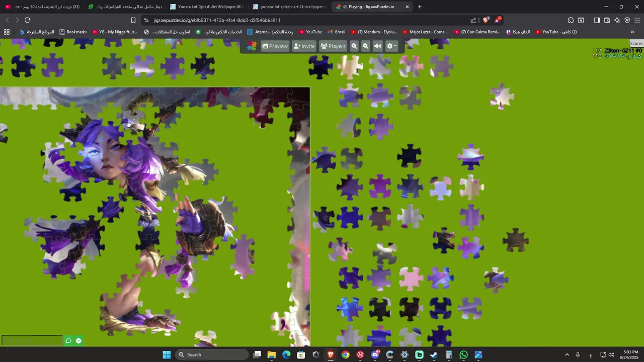The image size is (644, 362).
Task: Toggle the browser sidebar panel
Action: (597, 20)
